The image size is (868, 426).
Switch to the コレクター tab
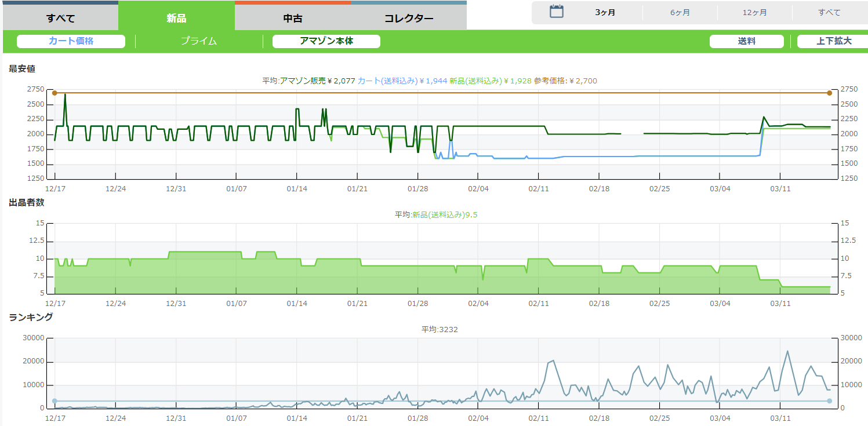pos(409,18)
